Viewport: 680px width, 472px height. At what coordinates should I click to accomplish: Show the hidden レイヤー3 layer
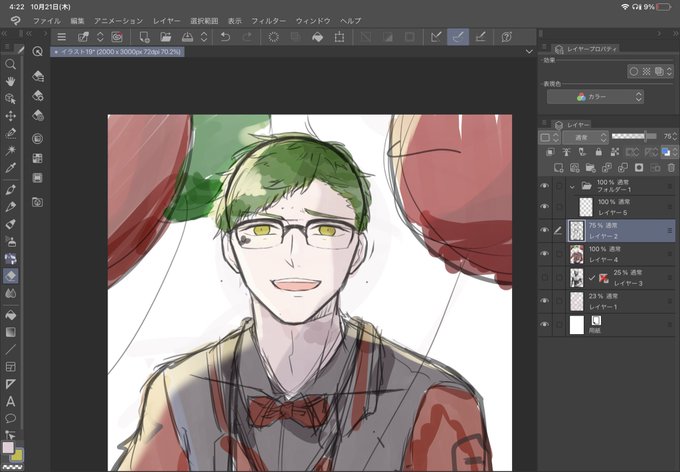[544, 278]
